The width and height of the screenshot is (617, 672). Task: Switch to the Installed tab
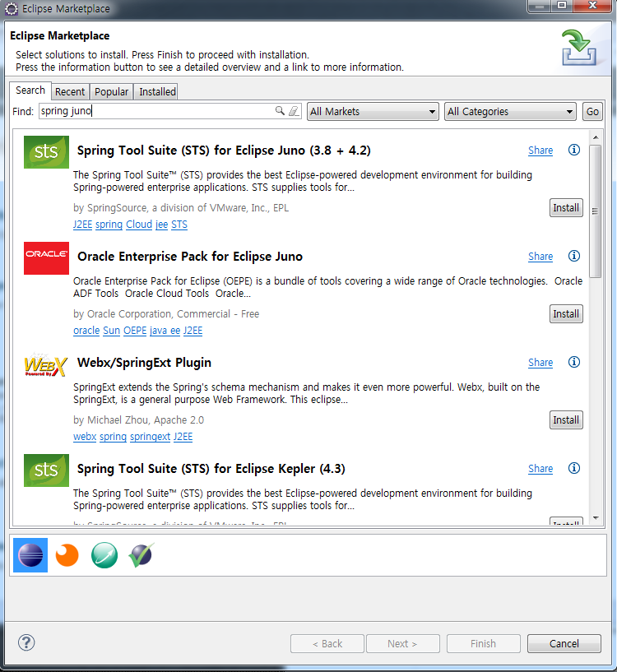click(x=157, y=92)
